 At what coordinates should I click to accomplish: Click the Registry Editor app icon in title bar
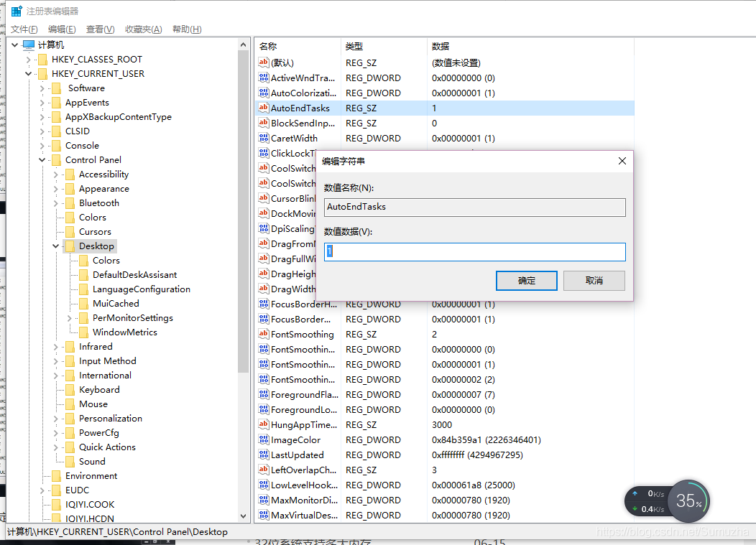click(x=17, y=11)
